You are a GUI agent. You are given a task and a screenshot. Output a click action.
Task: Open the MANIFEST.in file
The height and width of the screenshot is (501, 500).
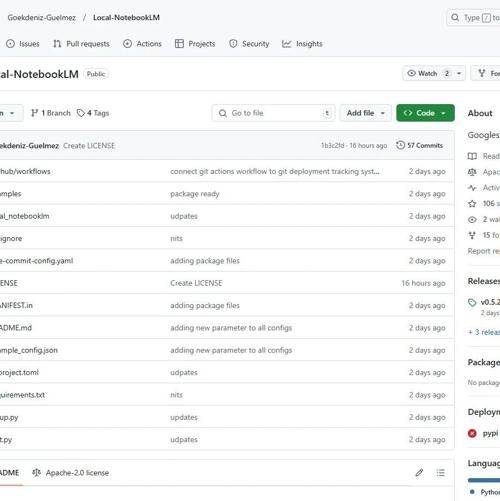point(16,305)
